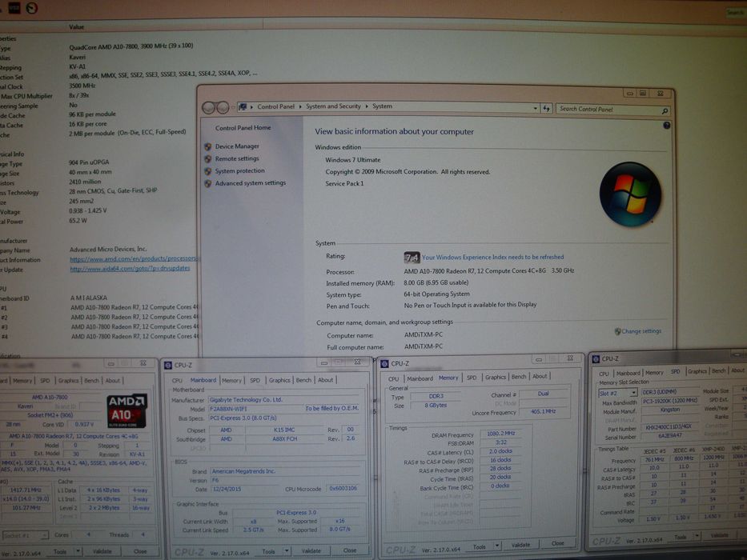The width and height of the screenshot is (747, 560).
Task: Click the AMD A10 logo in CPU-Z
Action: 127,410
